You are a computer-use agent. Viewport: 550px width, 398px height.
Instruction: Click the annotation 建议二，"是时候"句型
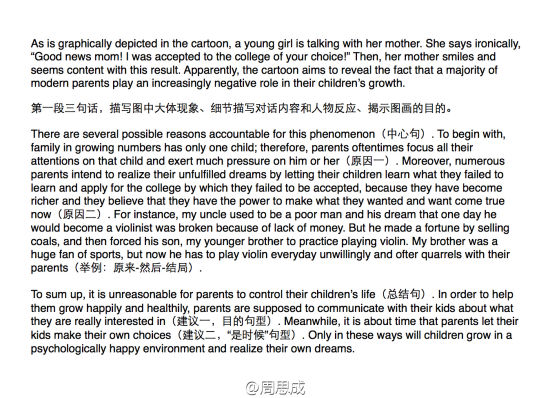pyautogui.click(x=236, y=335)
